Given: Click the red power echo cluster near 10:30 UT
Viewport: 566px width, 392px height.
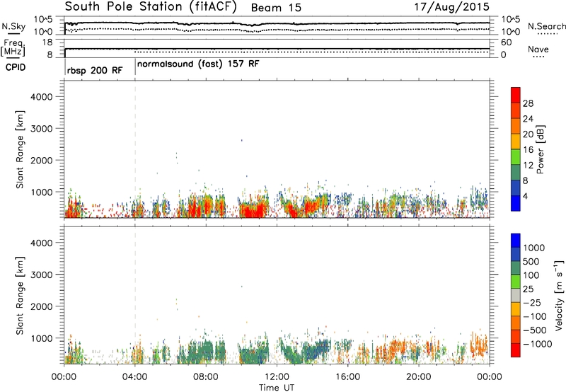Looking at the screenshot, I should 252,209.
